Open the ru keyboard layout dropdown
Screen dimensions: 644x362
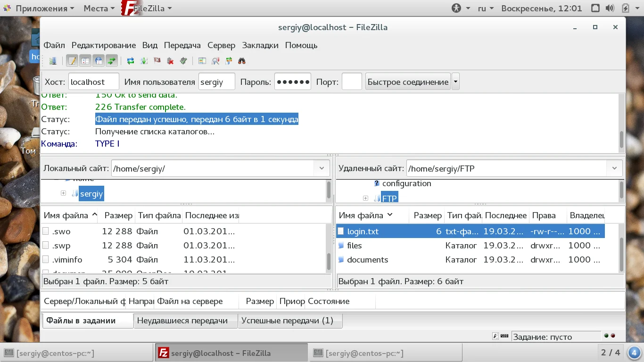(486, 8)
